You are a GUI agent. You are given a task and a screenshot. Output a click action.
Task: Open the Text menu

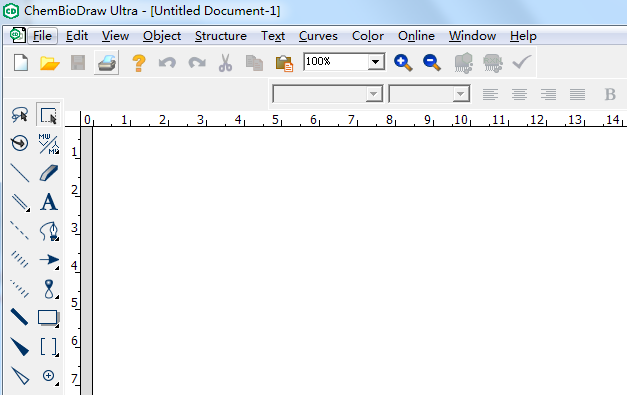[273, 36]
